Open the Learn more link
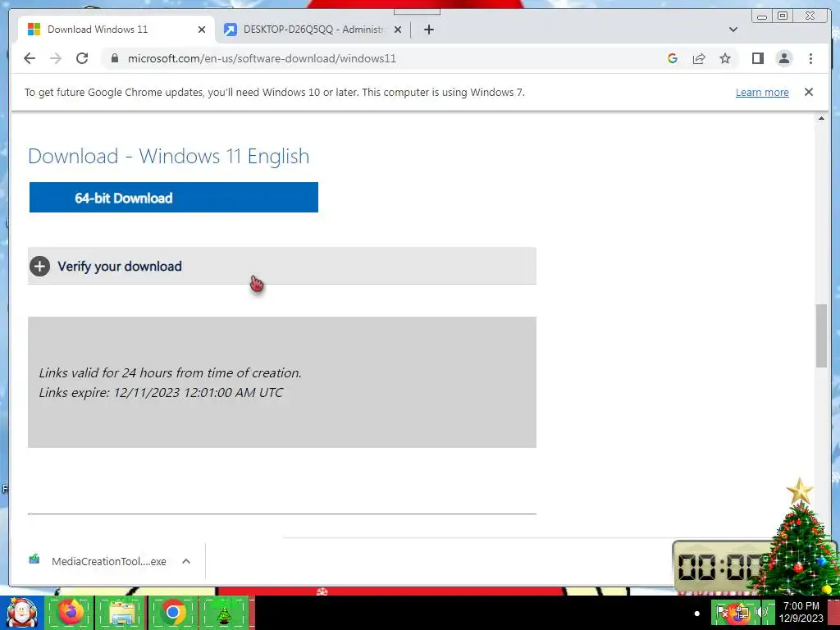This screenshot has width=840, height=630. click(762, 92)
